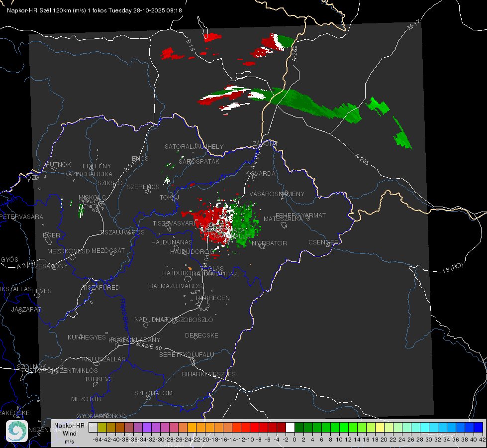The image size is (487, 448).
Task: Click the blue Hajdú-Bihar county label
Action: click(124, 315)
